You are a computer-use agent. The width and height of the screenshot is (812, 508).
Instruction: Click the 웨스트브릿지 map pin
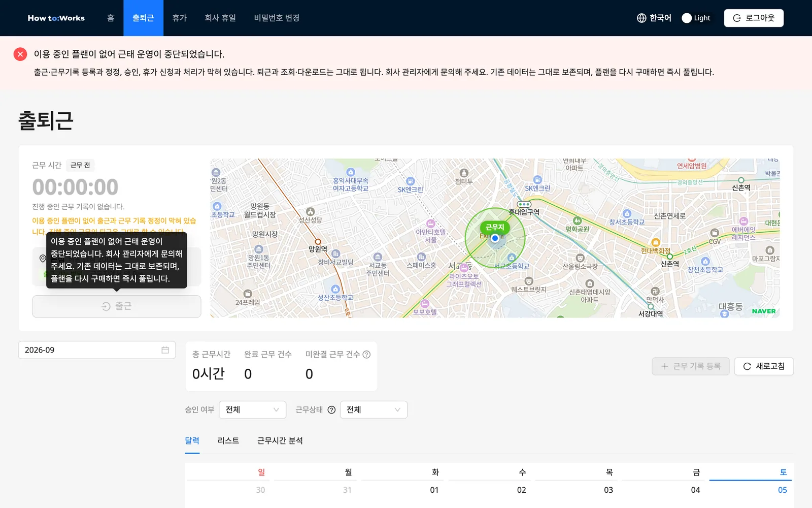(x=529, y=281)
